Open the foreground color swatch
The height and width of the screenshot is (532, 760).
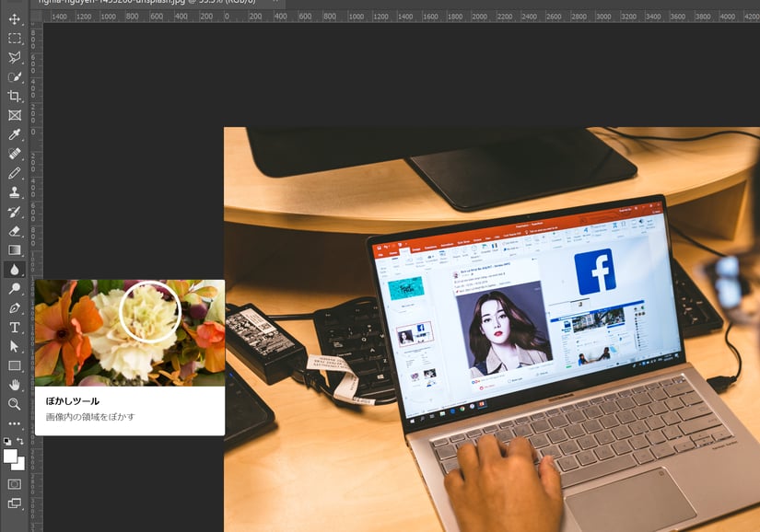[10, 456]
